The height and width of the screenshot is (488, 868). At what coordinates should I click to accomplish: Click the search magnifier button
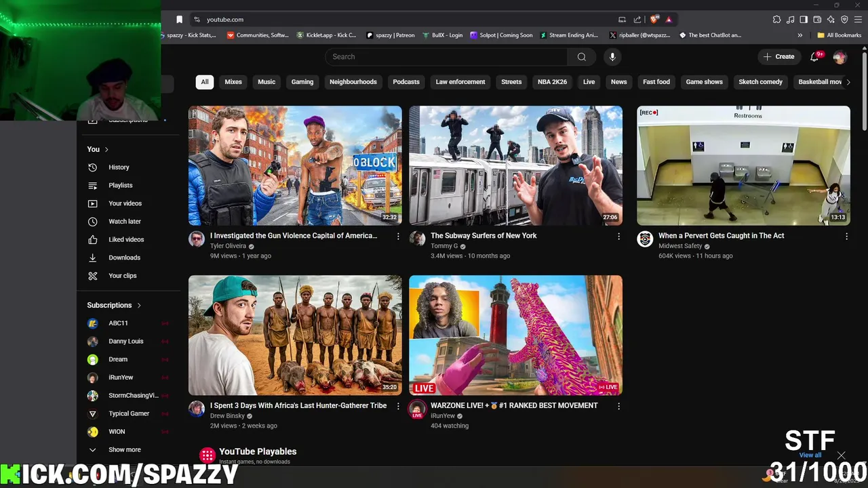(x=581, y=57)
